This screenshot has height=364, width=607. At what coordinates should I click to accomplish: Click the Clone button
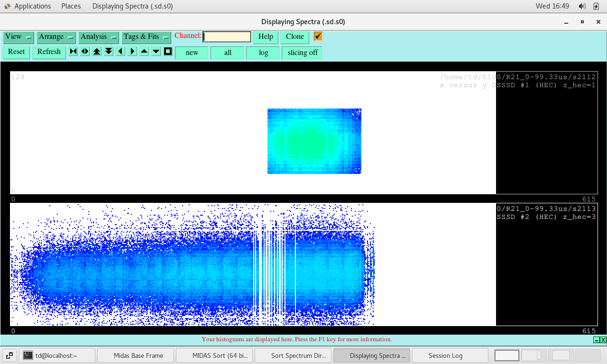294,37
